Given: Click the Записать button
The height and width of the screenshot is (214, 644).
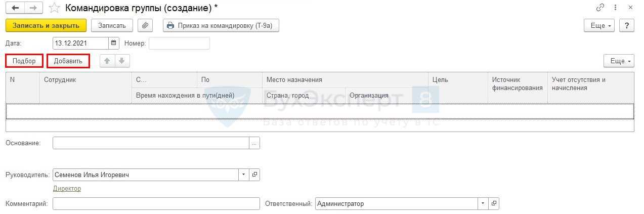Looking at the screenshot, I should pos(112,25).
